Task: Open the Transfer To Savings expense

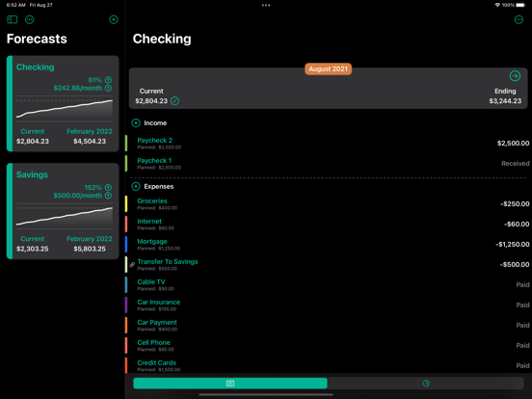Action: tap(328, 265)
